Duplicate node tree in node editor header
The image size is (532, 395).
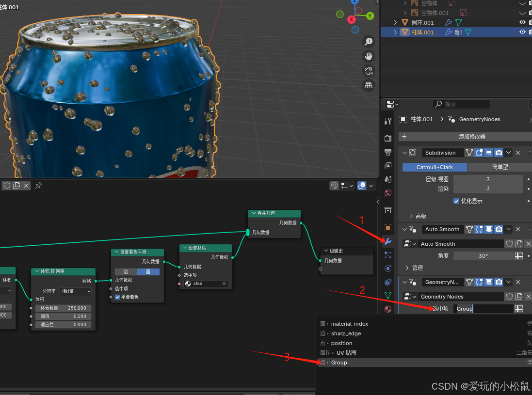(x=16, y=186)
